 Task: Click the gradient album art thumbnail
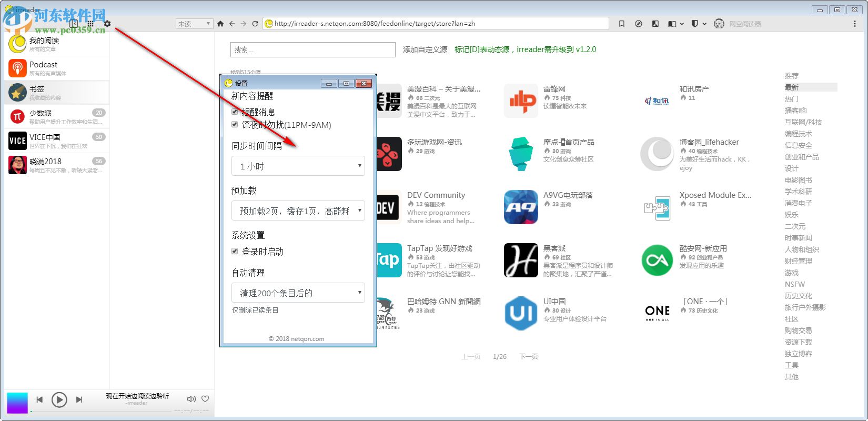click(x=17, y=403)
